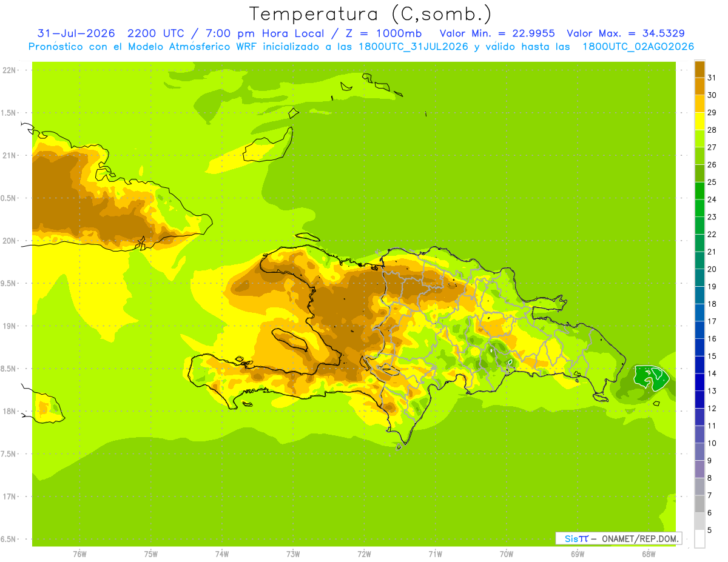Screen dimensions: 728x562
Task: Click legend value 21
Action: (x=712, y=252)
